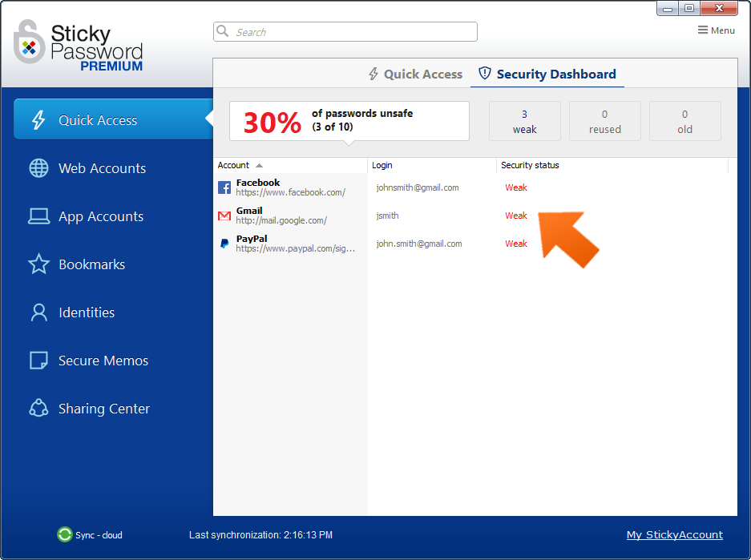The height and width of the screenshot is (560, 751).
Task: Click the Sticky Password padlock logo
Action: coord(29,42)
